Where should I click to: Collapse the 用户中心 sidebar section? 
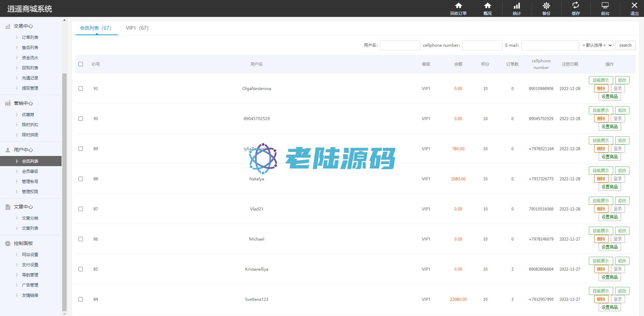tap(23, 150)
